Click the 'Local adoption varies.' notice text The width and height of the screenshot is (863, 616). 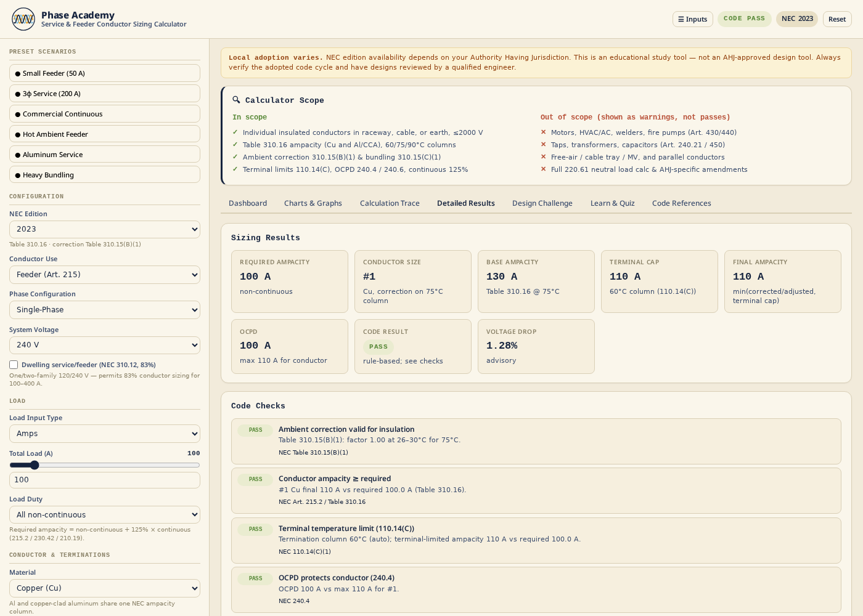[x=276, y=57]
